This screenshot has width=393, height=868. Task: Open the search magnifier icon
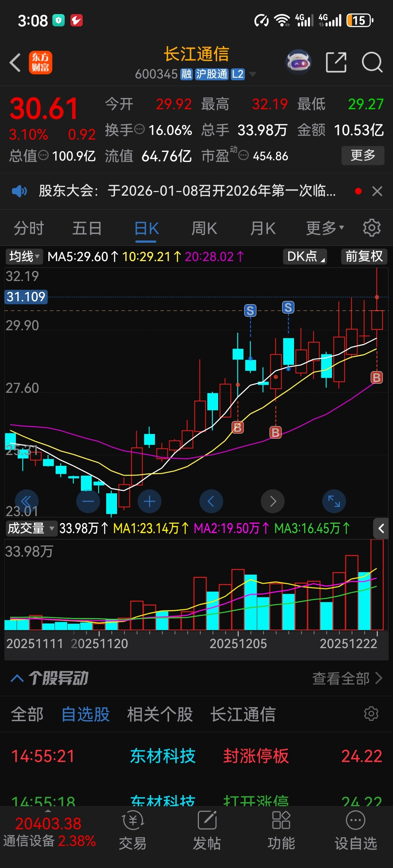[x=372, y=62]
